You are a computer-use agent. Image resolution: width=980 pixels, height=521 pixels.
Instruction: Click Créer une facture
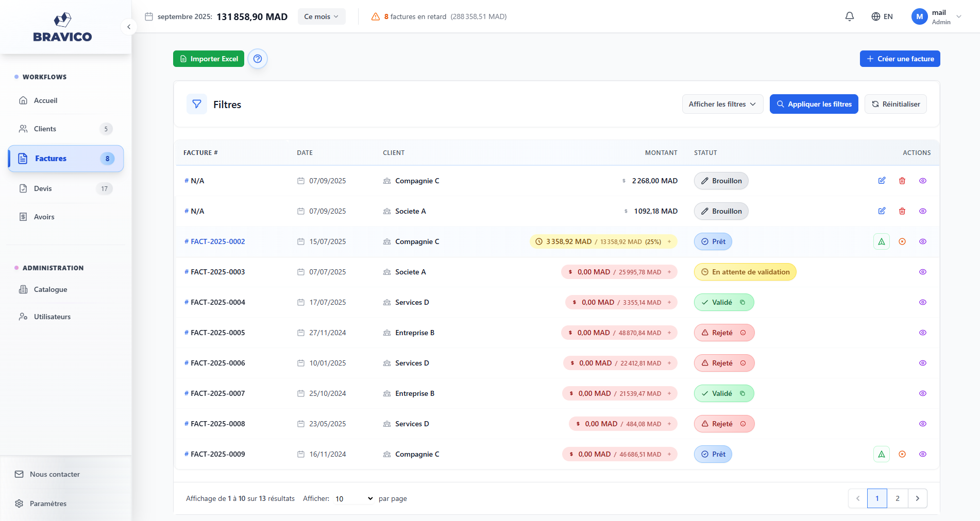click(900, 59)
